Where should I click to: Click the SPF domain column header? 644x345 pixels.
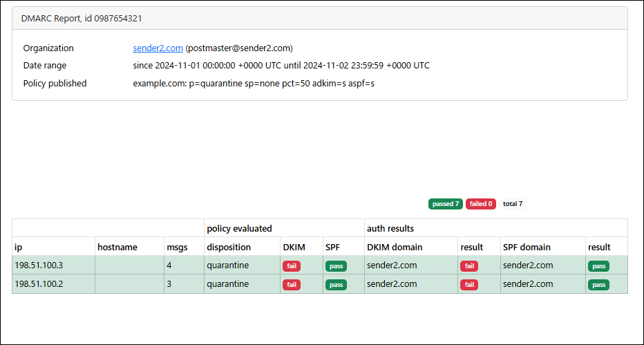coord(527,248)
